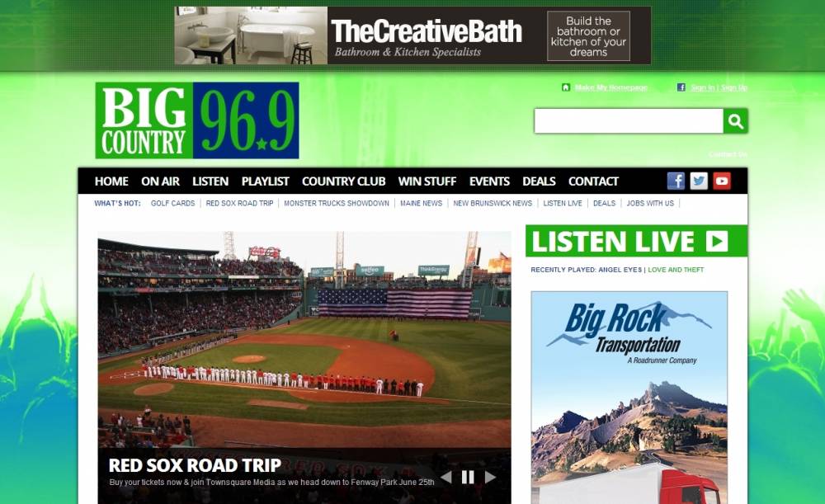The width and height of the screenshot is (825, 504).
Task: Open the MAINE NEWS link
Action: coord(421,203)
